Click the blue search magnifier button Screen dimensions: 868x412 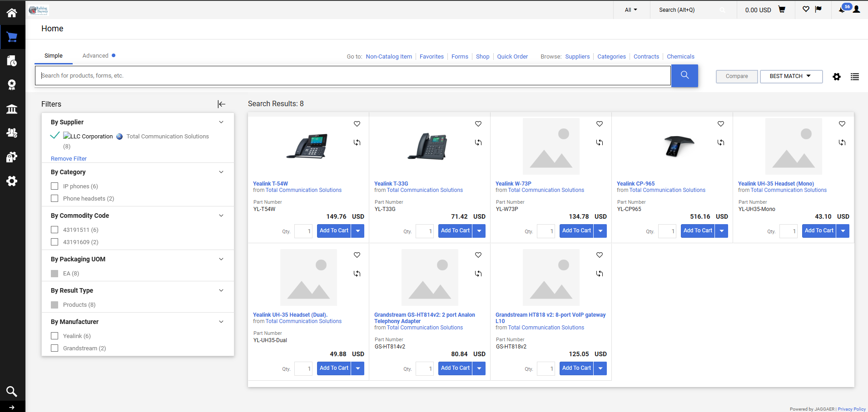[684, 75]
